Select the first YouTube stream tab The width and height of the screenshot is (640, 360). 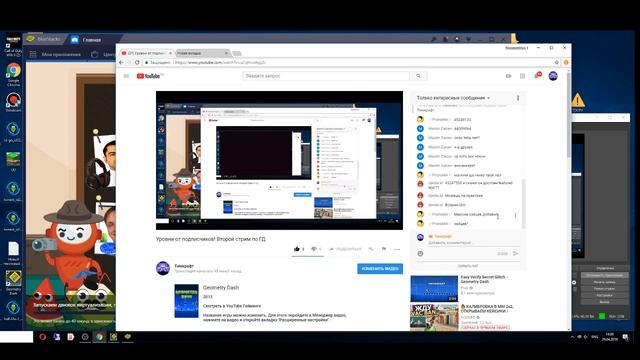pos(146,53)
